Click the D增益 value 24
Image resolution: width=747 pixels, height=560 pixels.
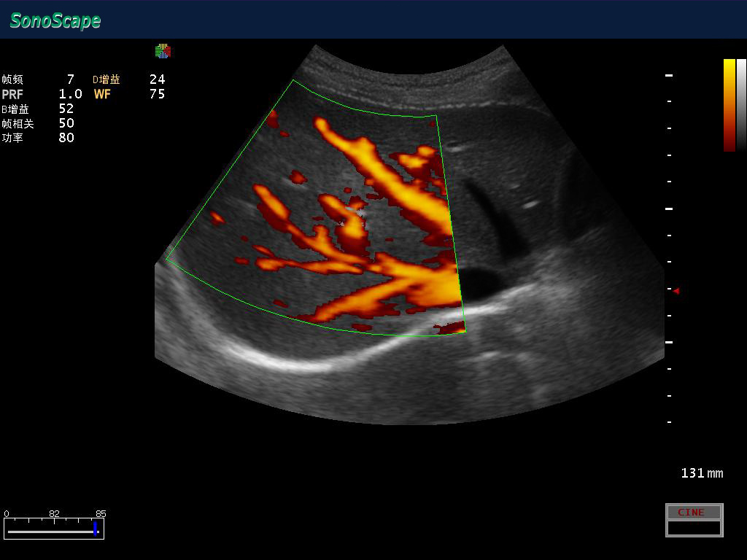[x=157, y=79]
